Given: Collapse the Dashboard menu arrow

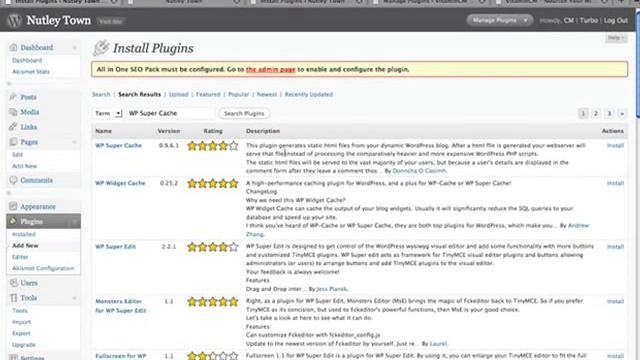Looking at the screenshot, I should 75,47.
